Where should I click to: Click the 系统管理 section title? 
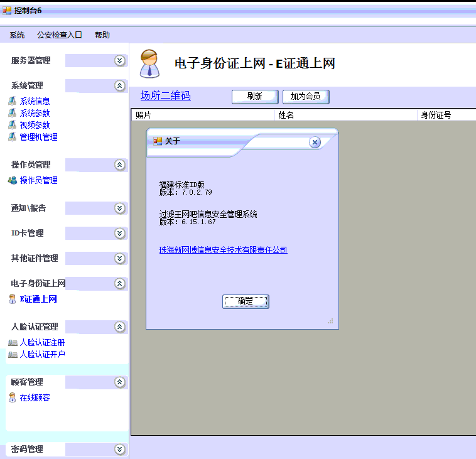[27, 85]
